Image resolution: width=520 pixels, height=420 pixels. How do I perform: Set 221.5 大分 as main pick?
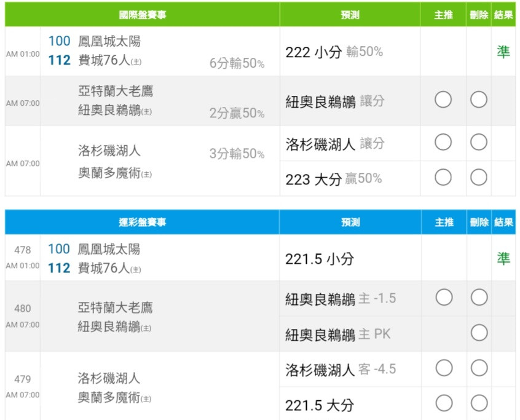[x=443, y=403]
